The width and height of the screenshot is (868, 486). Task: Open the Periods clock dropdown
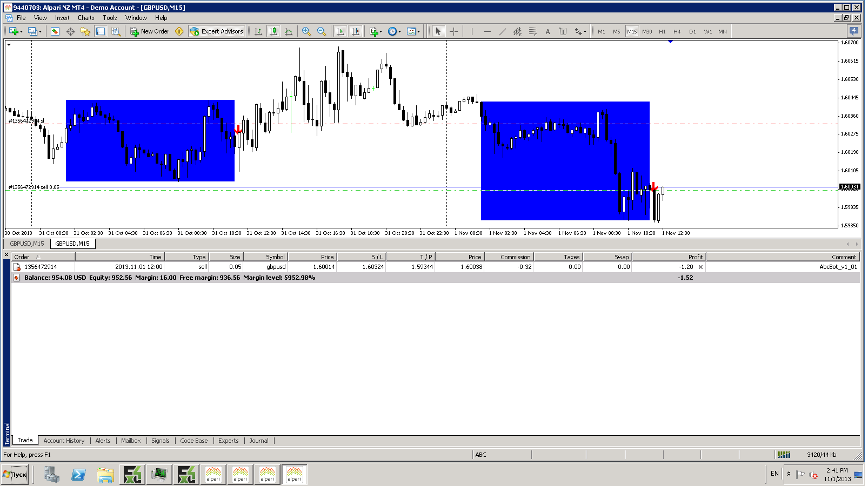(395, 31)
